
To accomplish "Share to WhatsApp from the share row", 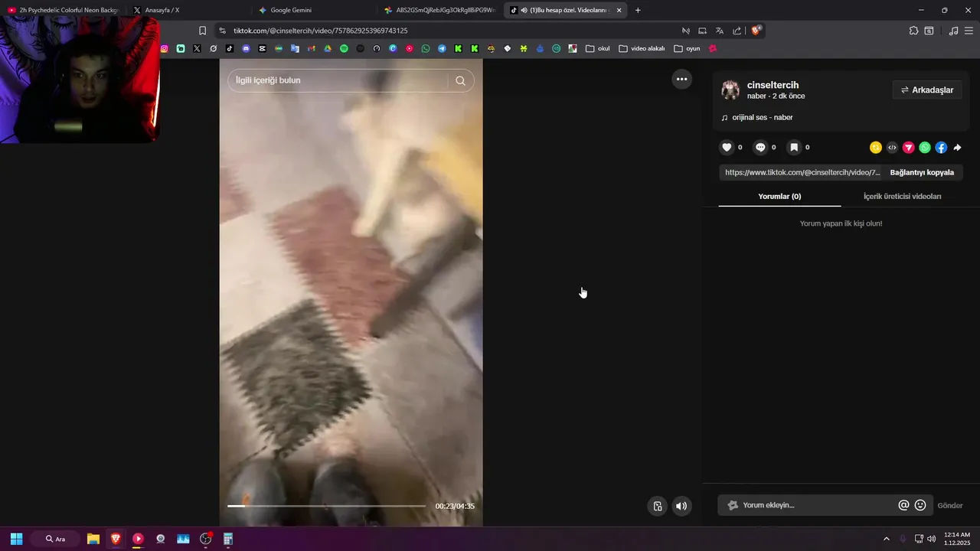I will [x=925, y=148].
